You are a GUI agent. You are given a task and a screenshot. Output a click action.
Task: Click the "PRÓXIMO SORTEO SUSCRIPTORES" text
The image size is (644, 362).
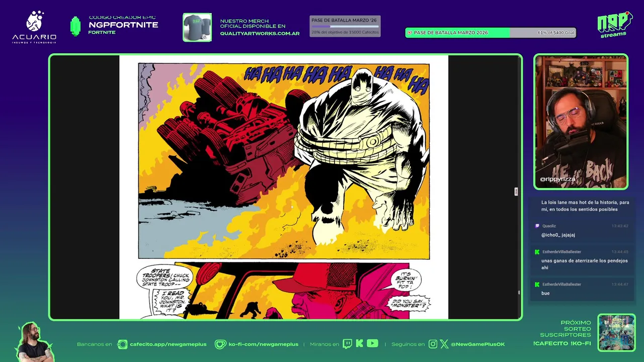pyautogui.click(x=566, y=329)
